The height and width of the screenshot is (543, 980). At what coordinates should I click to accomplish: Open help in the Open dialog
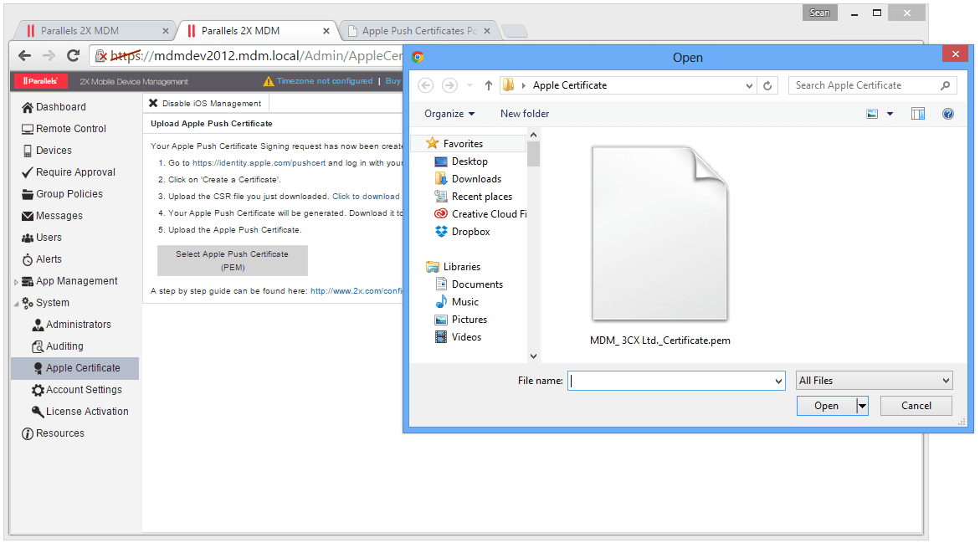(948, 114)
